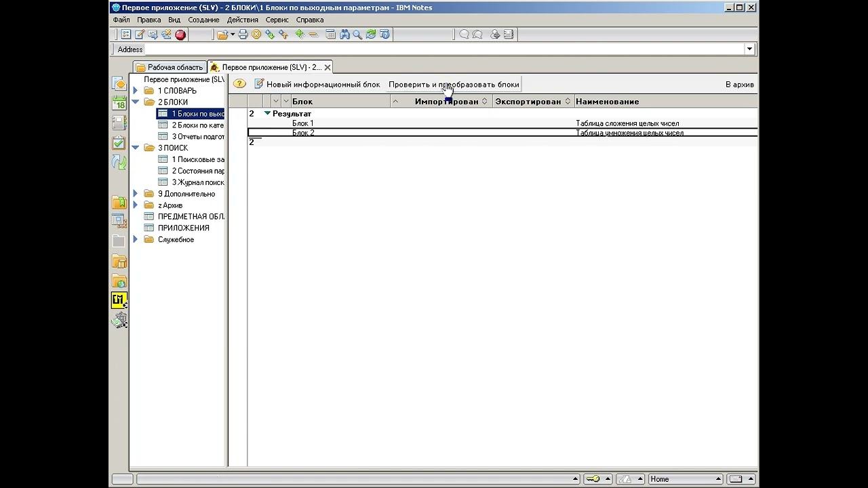Open the 2 Блоки по кате view

coord(191,125)
